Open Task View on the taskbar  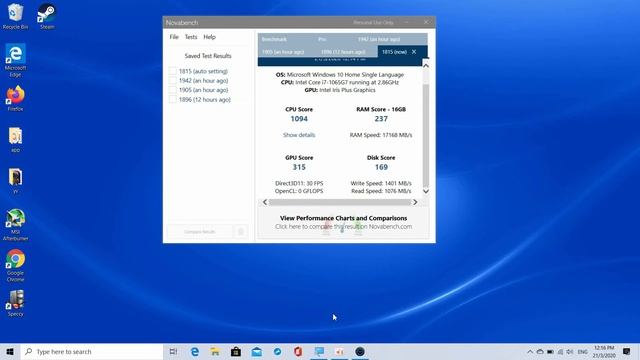(x=173, y=351)
